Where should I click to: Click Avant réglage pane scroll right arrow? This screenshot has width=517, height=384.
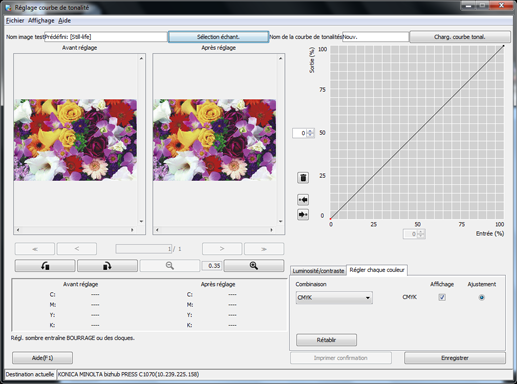point(132,230)
